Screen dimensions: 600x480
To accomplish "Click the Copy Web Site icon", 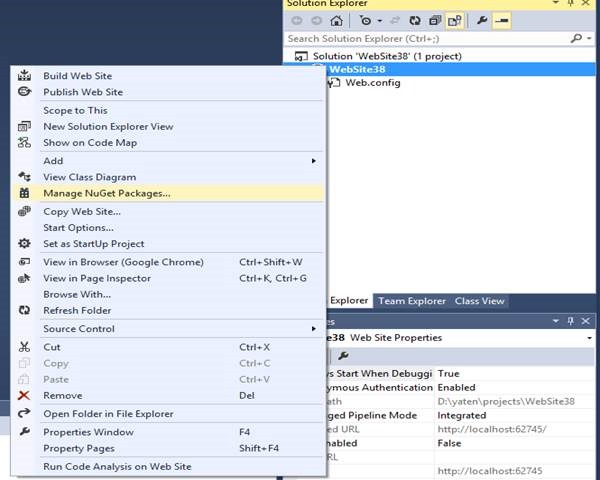I will click(24, 211).
